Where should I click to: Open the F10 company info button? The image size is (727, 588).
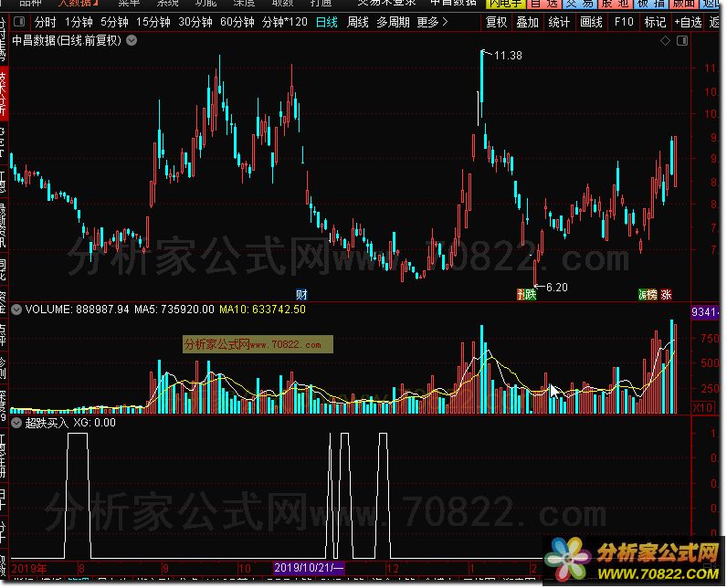[624, 22]
